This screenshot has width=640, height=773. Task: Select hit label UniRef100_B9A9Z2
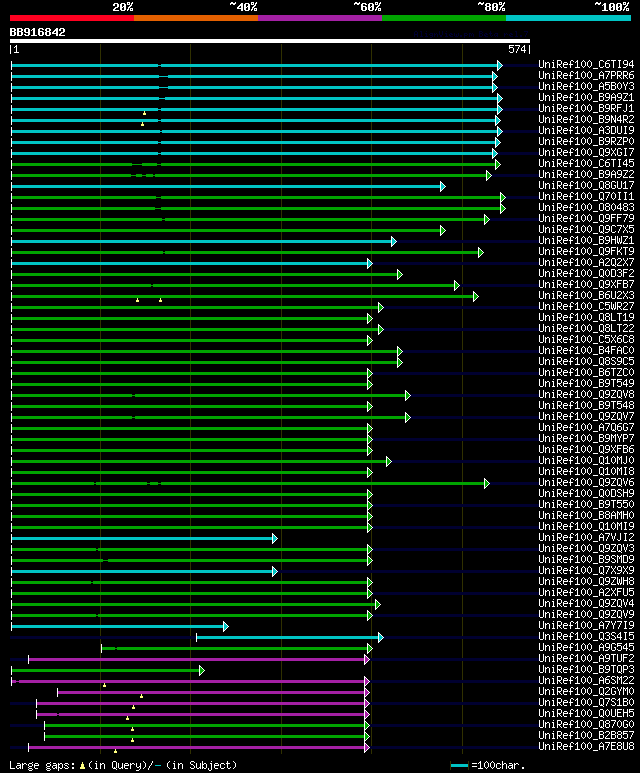tap(586, 175)
